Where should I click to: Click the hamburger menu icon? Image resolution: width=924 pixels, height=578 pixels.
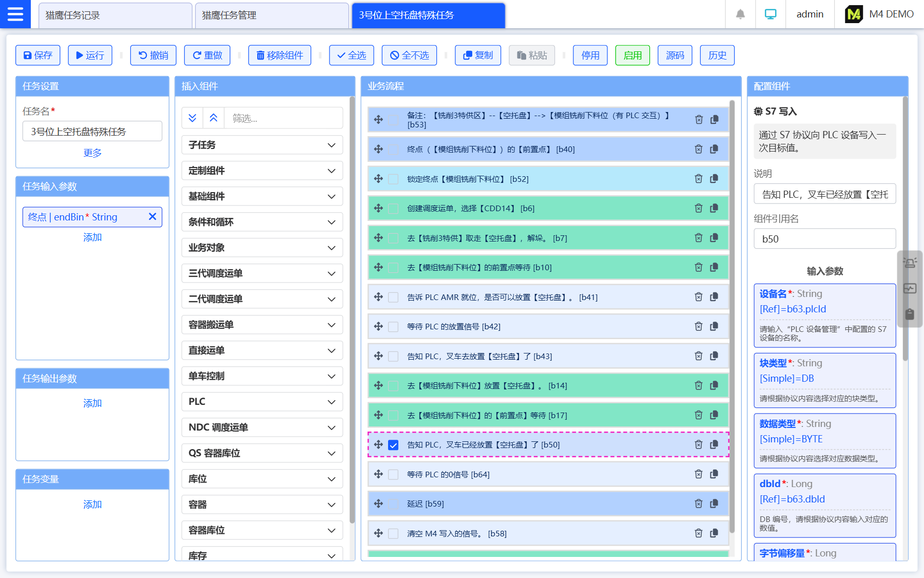pos(15,14)
